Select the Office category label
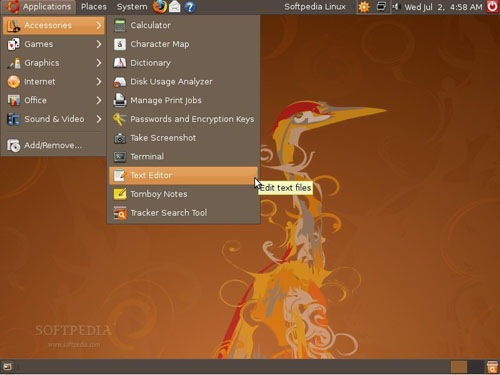Image resolution: width=500 pixels, height=375 pixels. click(35, 100)
